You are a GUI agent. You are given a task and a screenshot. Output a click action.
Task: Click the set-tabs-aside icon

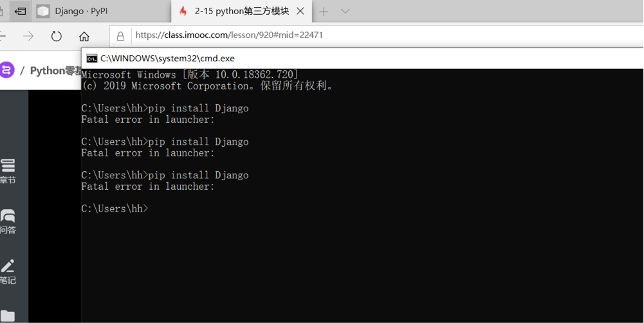tap(20, 11)
